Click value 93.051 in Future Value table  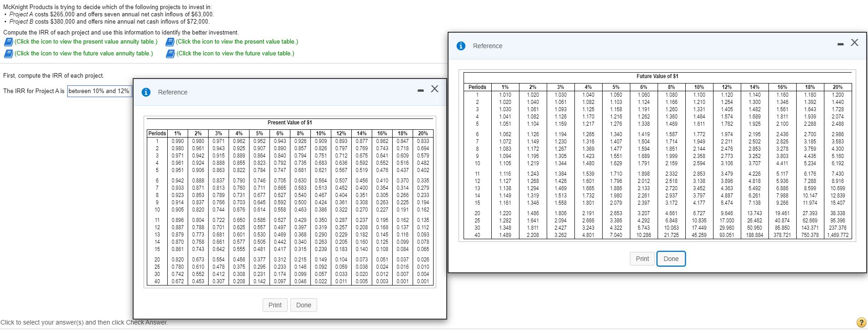(x=727, y=235)
